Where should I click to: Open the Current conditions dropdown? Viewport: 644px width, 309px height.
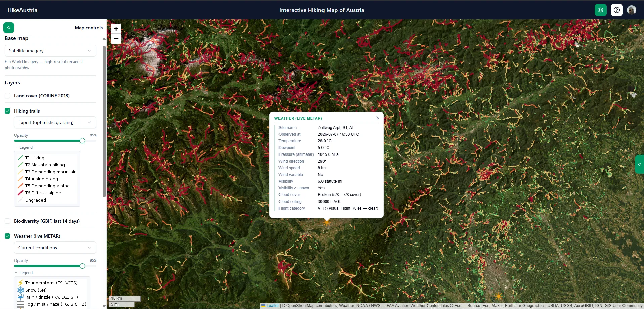(x=55, y=248)
